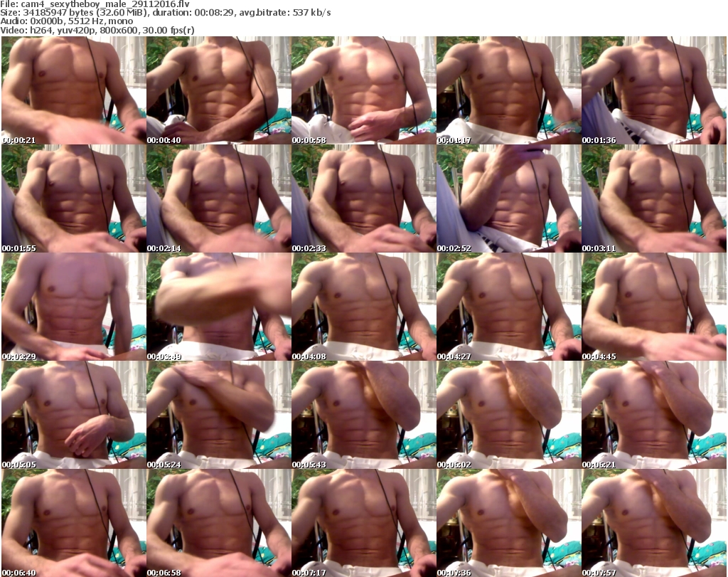728x577 pixels.
Task: Open the thumbnail at 00:01:55
Action: click(x=74, y=198)
